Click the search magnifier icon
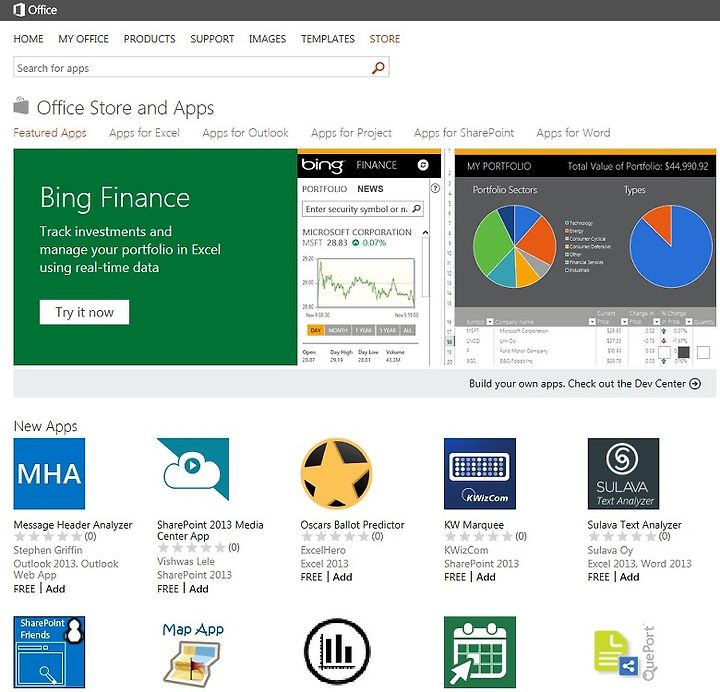Image resolution: width=720 pixels, height=692 pixels. tap(378, 68)
